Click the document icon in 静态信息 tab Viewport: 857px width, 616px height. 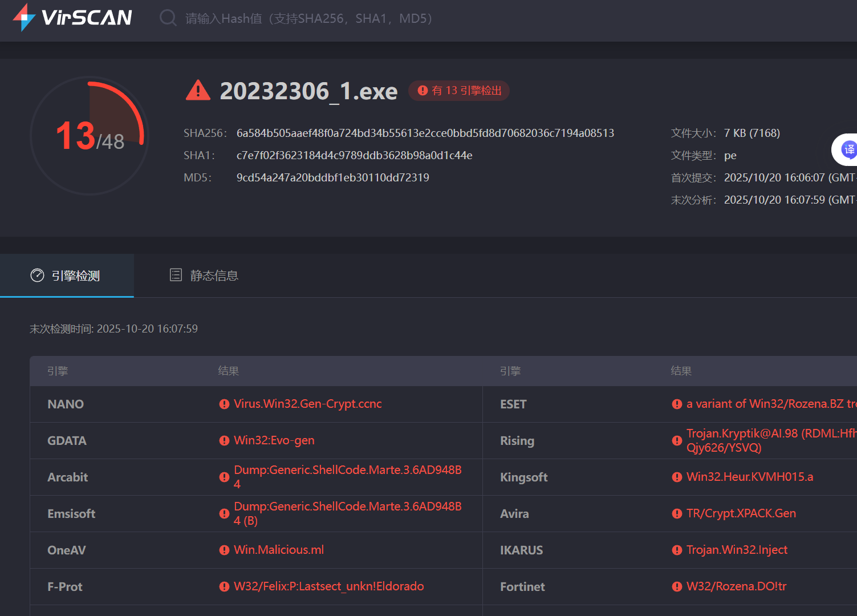[x=176, y=275]
